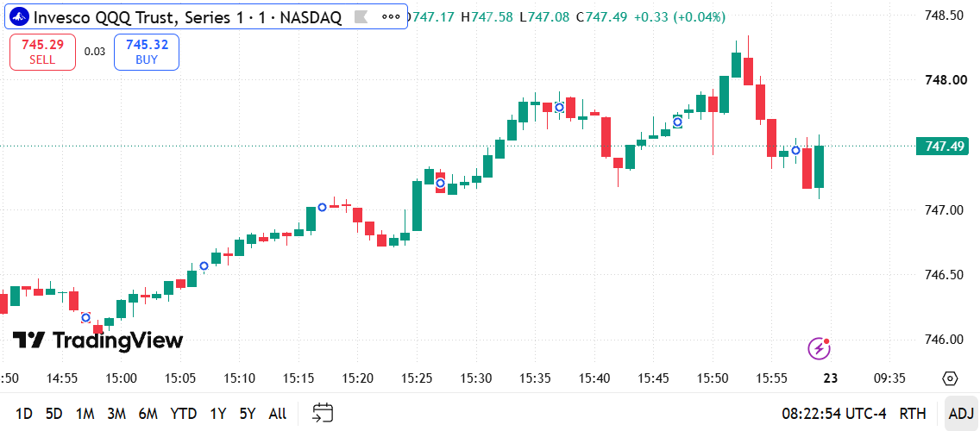Viewport: 980px width, 431px height.
Task: Click the blue circle marker near 15:17
Action: click(x=323, y=207)
